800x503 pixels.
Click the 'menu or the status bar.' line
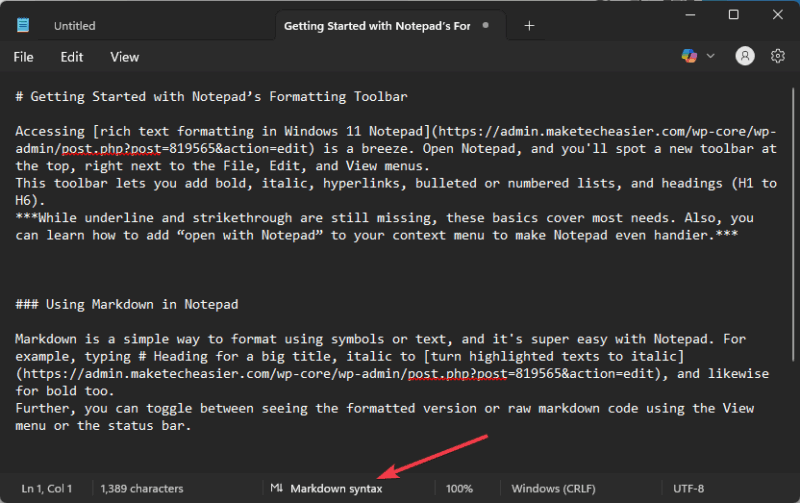pos(103,425)
